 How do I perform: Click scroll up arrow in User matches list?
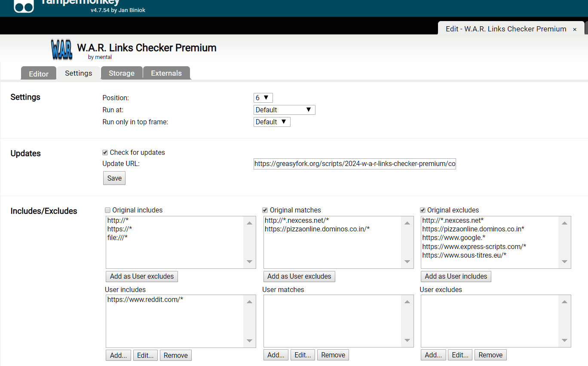coord(407,301)
